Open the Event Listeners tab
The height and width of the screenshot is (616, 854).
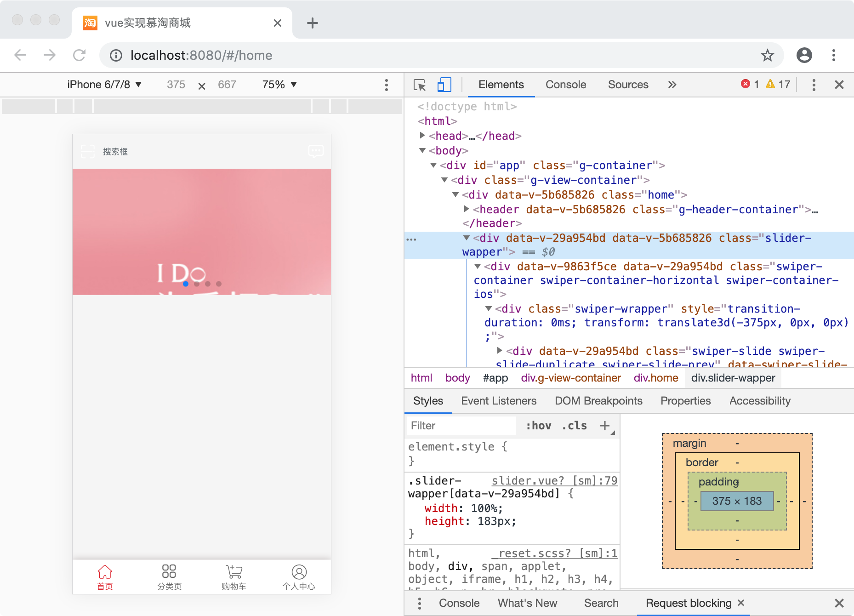point(498,401)
